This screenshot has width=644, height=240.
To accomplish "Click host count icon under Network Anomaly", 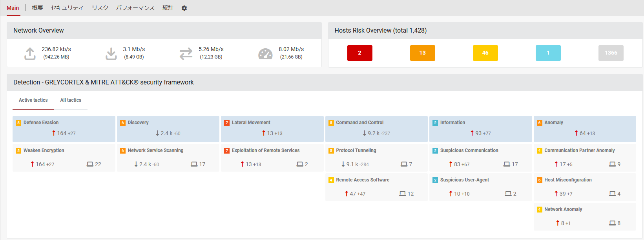I will [612, 223].
